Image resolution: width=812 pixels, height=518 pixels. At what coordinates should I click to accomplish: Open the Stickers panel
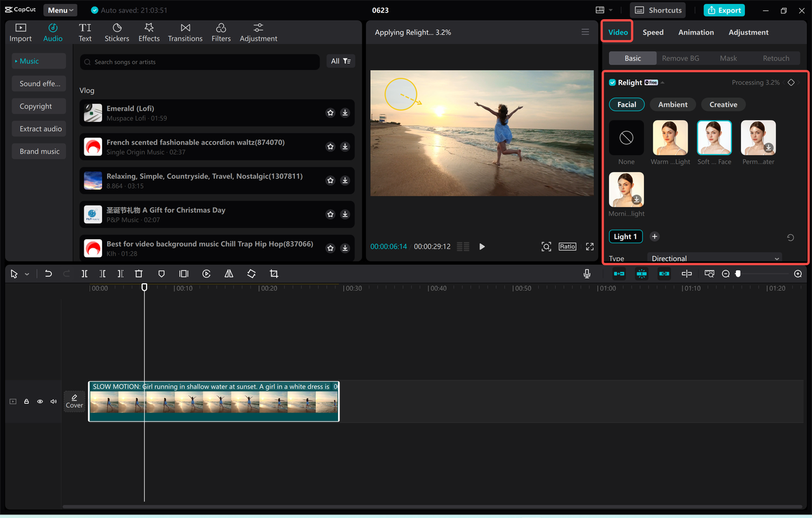(x=117, y=32)
